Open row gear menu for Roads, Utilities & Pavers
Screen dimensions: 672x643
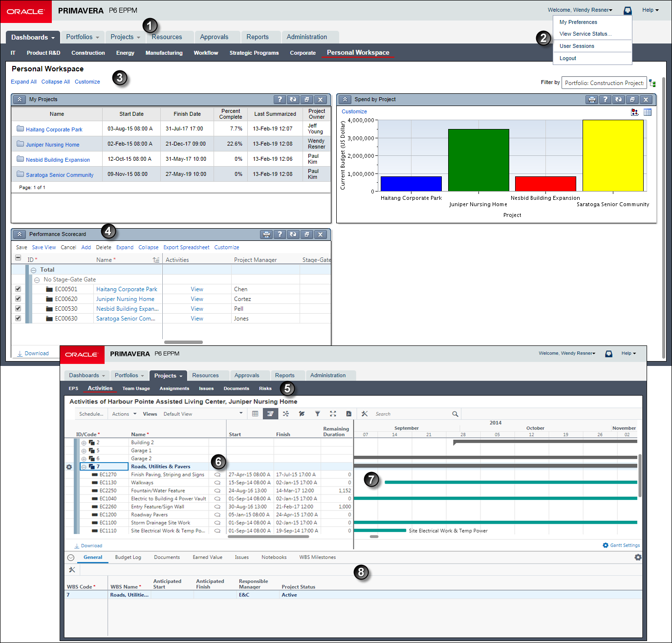click(x=69, y=467)
